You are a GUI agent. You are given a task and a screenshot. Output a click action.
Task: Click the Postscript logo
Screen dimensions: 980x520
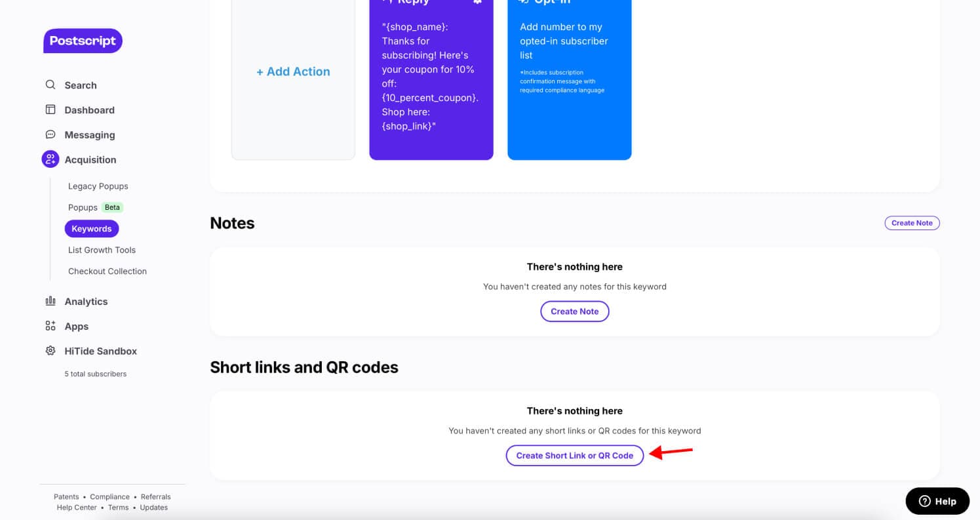click(x=83, y=41)
